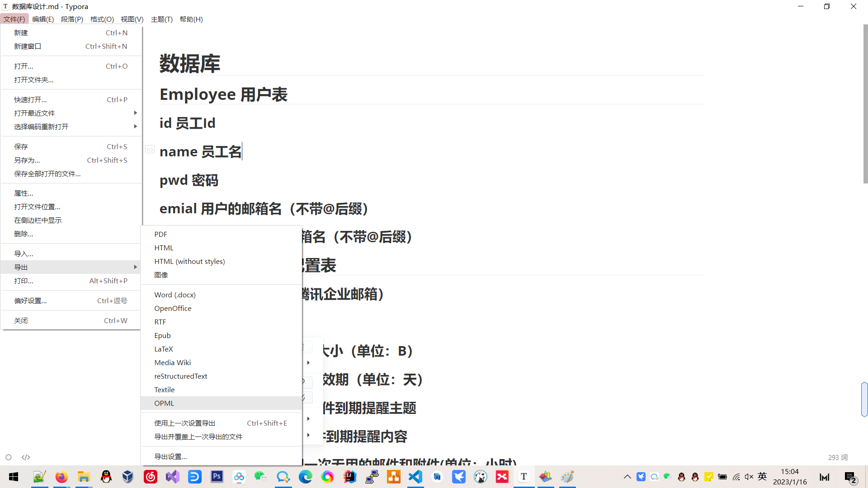
Task: Toggle the muted volume tray icon
Action: pyautogui.click(x=749, y=477)
